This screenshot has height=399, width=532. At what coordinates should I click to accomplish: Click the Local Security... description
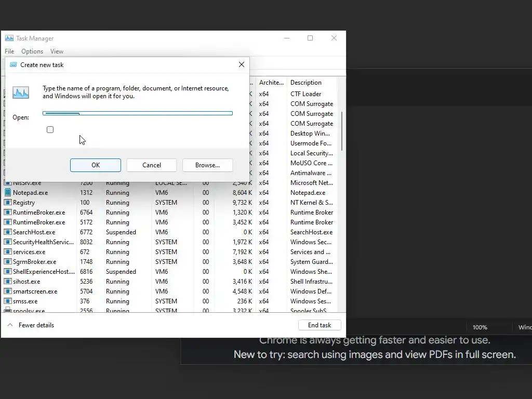click(312, 153)
